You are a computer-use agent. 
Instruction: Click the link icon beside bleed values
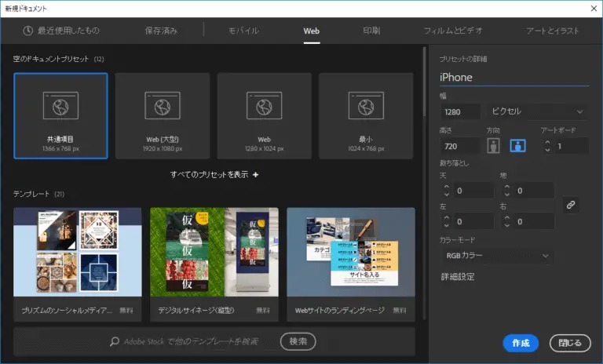(571, 205)
